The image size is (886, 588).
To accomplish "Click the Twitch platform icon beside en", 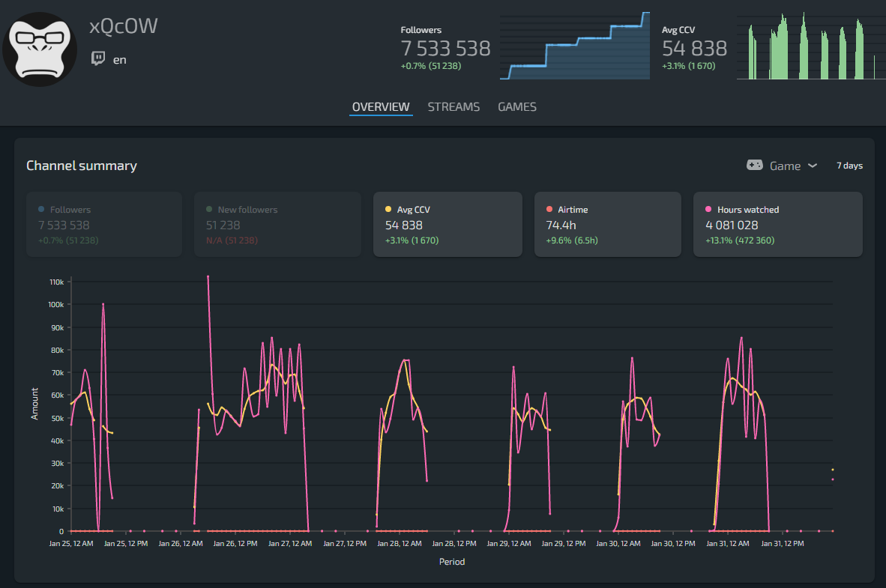I will coord(97,58).
